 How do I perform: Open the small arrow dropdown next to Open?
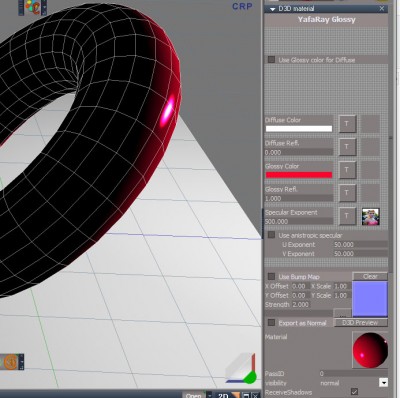coord(209,395)
